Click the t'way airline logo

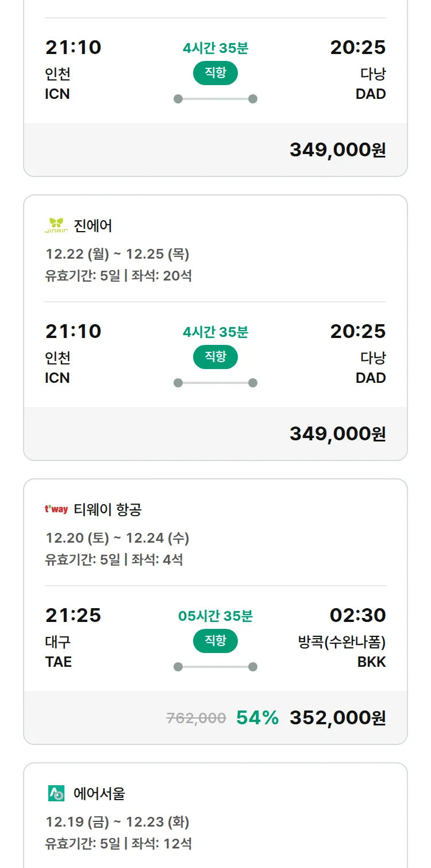pyautogui.click(x=56, y=509)
